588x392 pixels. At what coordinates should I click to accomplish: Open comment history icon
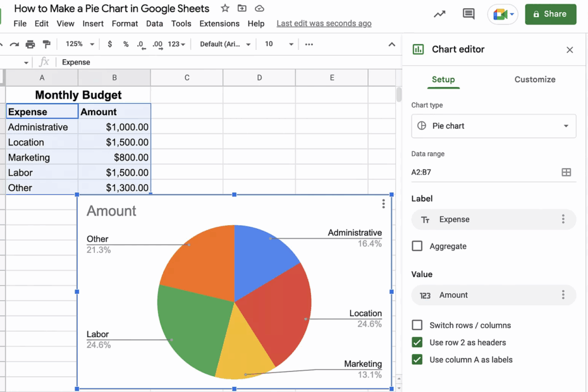point(469,15)
